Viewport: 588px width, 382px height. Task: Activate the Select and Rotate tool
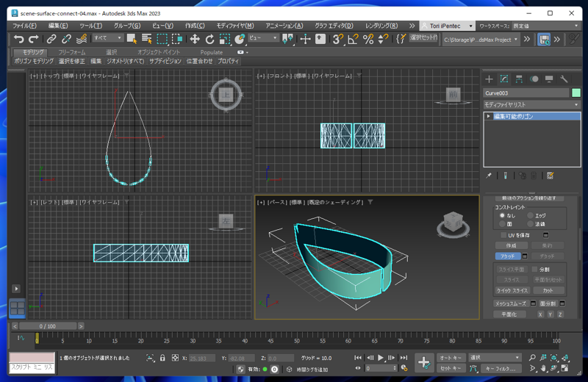209,39
